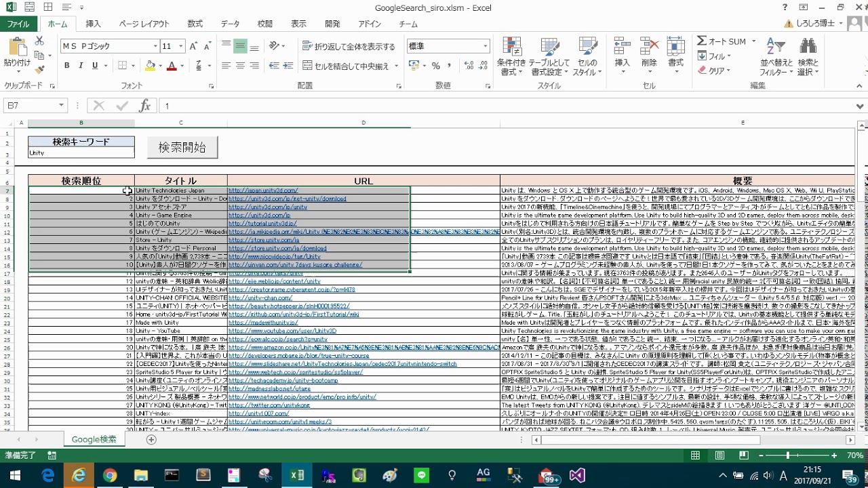Add a new sheet with plus icon
This screenshot has width=868, height=488.
click(x=151, y=439)
